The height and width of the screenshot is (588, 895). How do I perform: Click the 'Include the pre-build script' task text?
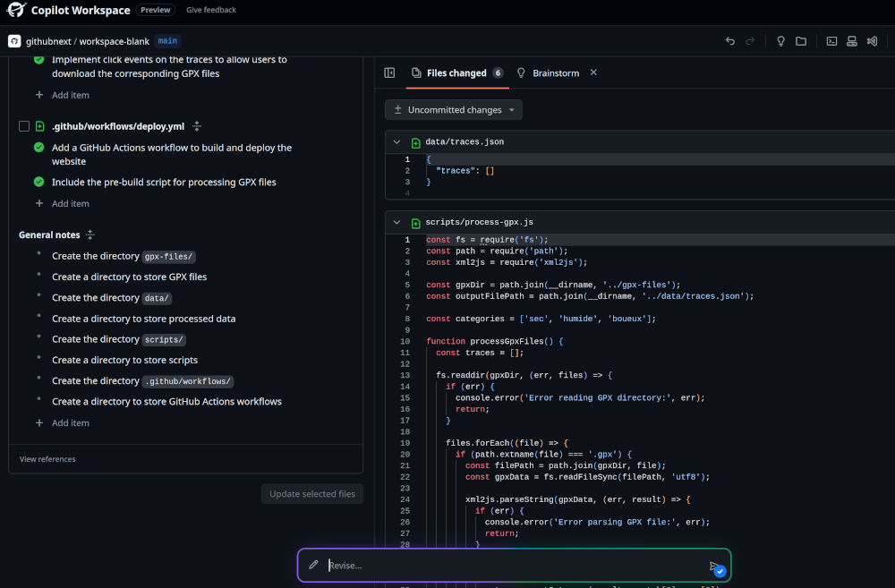click(x=164, y=182)
